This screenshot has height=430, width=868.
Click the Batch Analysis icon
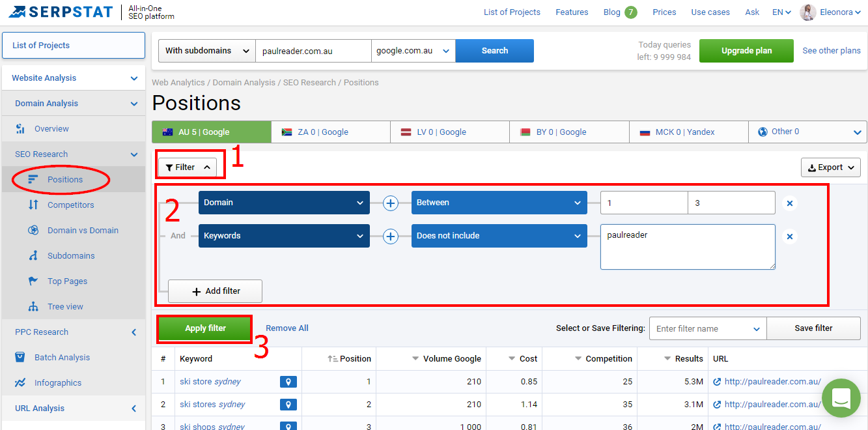[x=21, y=357]
